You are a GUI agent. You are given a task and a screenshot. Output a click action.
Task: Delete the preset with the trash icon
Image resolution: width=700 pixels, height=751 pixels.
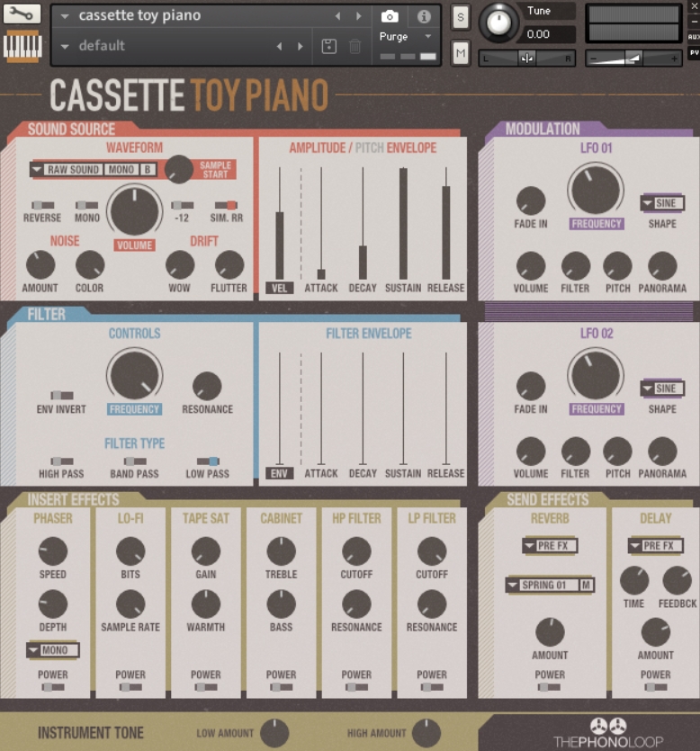click(355, 47)
